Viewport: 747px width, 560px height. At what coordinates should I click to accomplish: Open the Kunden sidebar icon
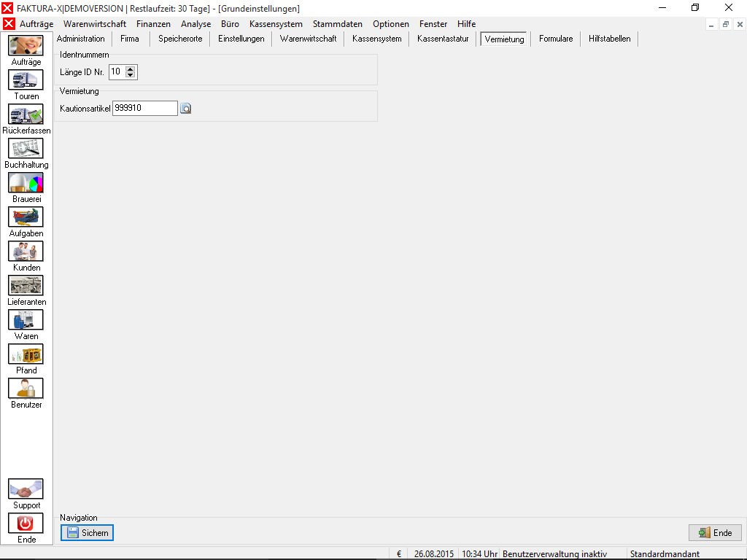pos(26,251)
